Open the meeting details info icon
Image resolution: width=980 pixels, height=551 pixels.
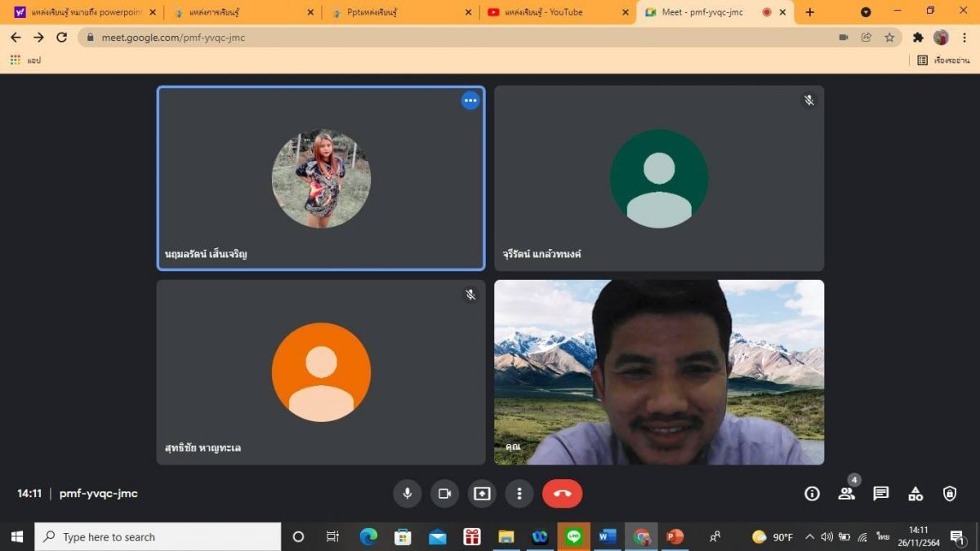click(x=812, y=493)
